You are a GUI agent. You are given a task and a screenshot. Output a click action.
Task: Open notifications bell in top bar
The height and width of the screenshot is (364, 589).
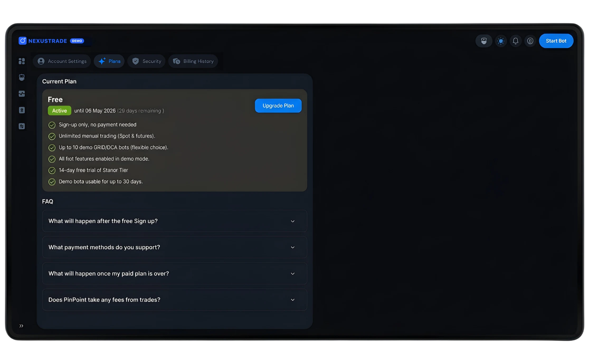click(x=515, y=41)
